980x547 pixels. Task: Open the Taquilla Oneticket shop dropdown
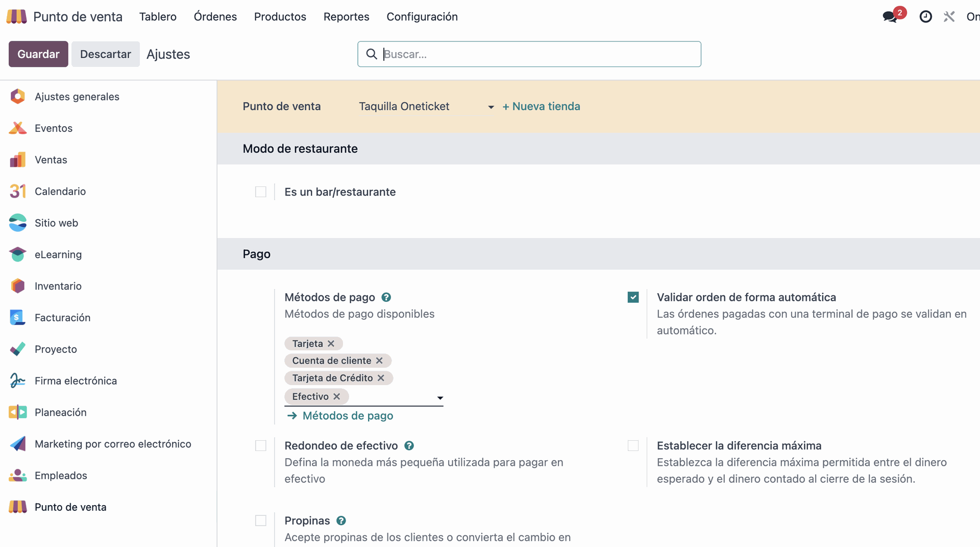[x=426, y=107]
